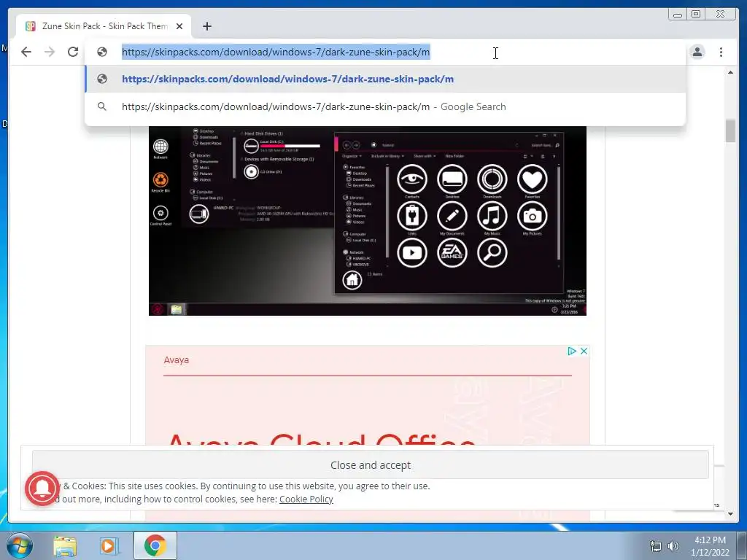Open the Chrome profile avatar menu
Viewport: 747px width, 560px height.
tap(697, 52)
